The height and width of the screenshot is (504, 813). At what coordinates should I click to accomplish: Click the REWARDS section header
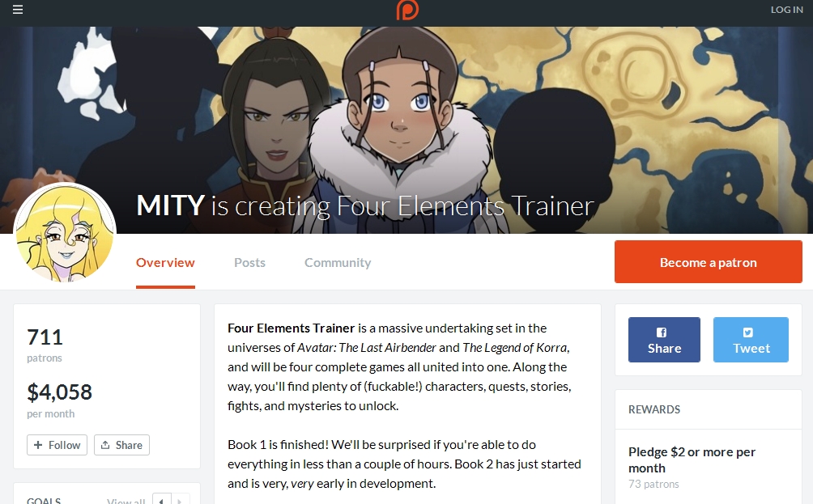click(x=653, y=409)
